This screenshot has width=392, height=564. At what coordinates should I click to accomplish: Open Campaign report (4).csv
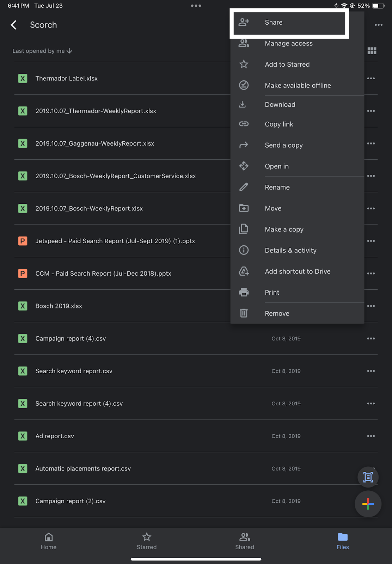pyautogui.click(x=196, y=338)
